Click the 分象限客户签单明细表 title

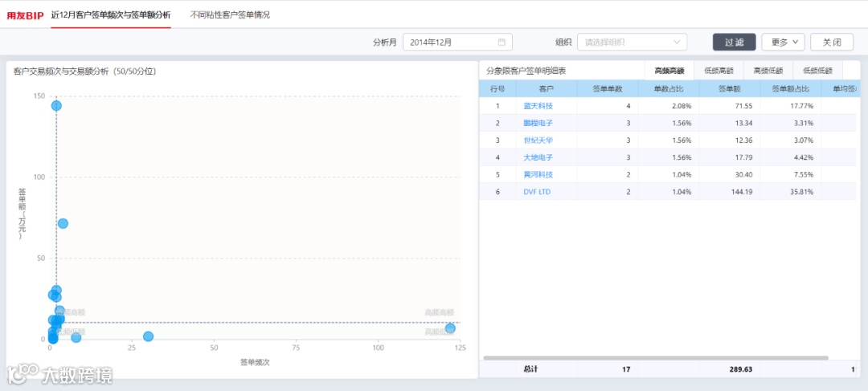[526, 71]
